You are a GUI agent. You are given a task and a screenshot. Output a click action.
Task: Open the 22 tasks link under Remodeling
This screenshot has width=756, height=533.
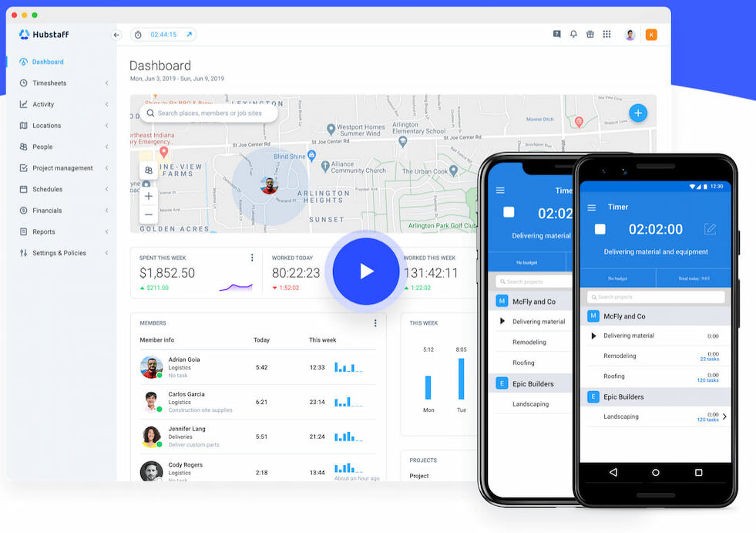point(708,359)
